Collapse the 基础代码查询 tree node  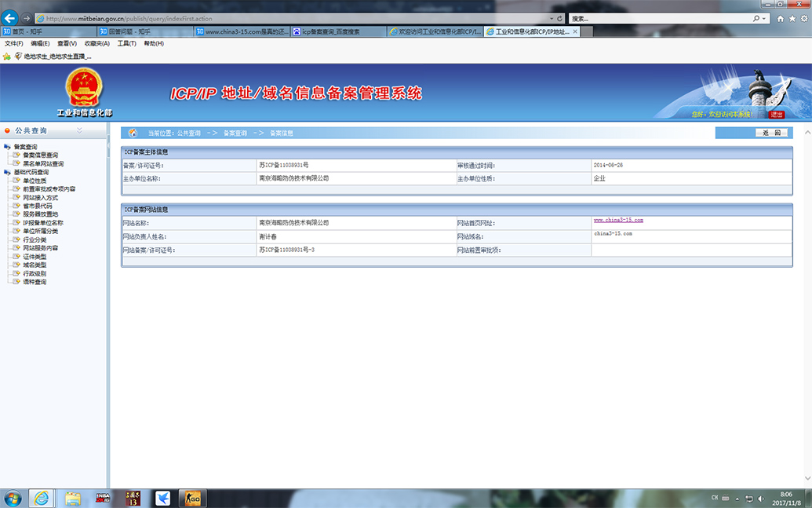(7, 172)
